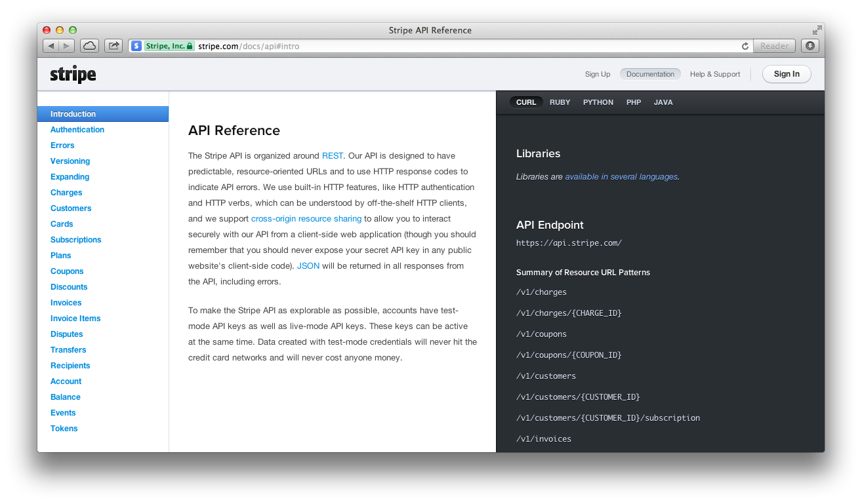Follow the JSON link in the text
The image size is (862, 504).
pos(308,266)
